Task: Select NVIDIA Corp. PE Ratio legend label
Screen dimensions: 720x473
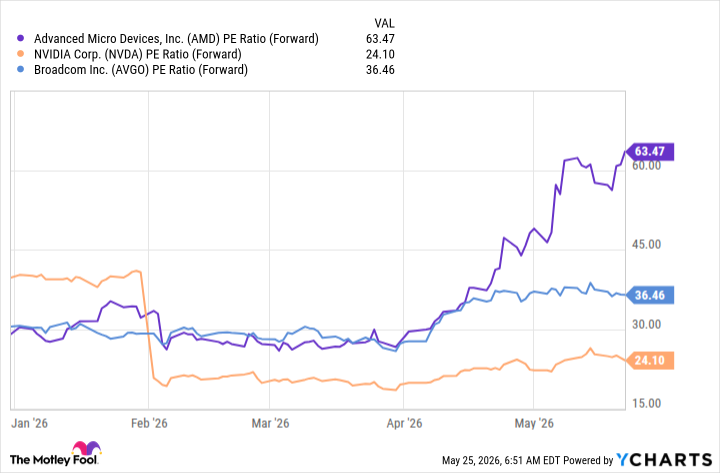Action: pyautogui.click(x=138, y=54)
